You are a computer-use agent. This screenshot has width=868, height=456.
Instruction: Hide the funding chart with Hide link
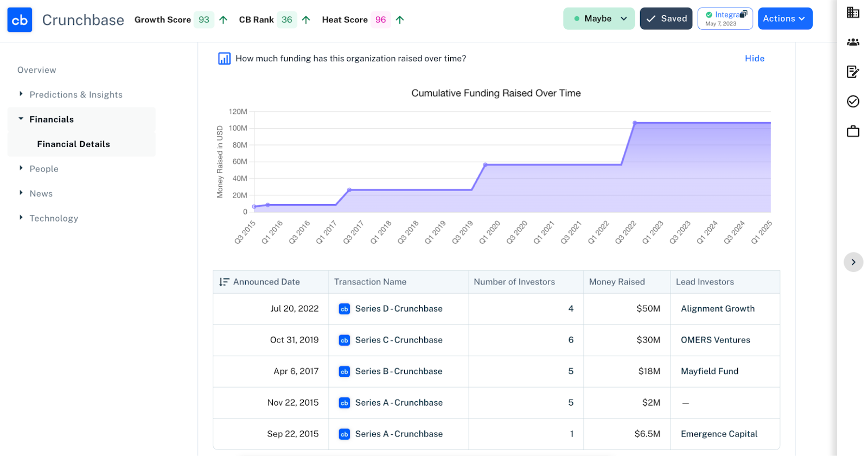755,59
